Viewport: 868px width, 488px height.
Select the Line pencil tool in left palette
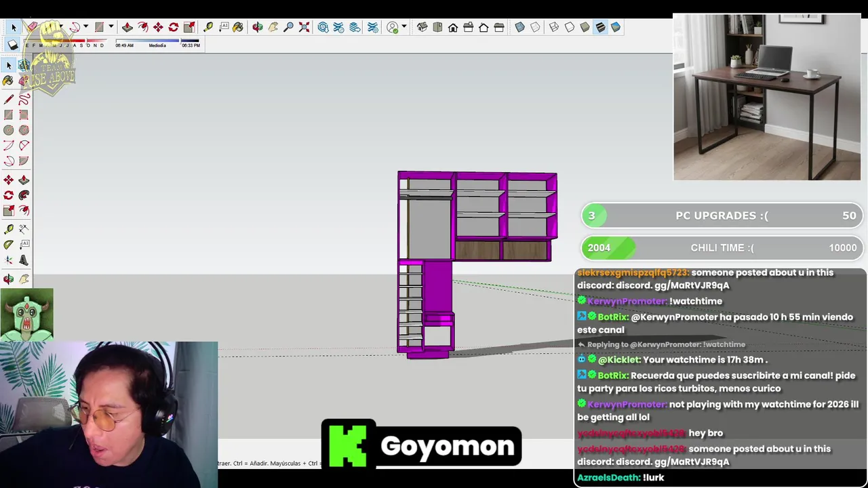[x=9, y=100]
